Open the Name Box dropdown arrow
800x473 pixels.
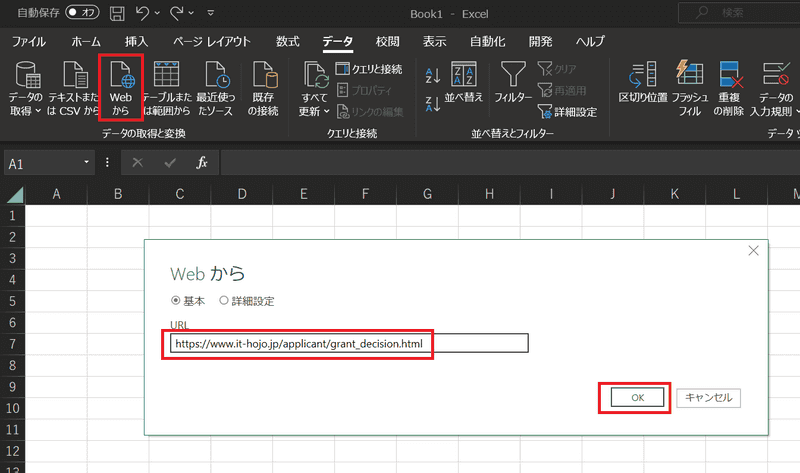point(88,162)
